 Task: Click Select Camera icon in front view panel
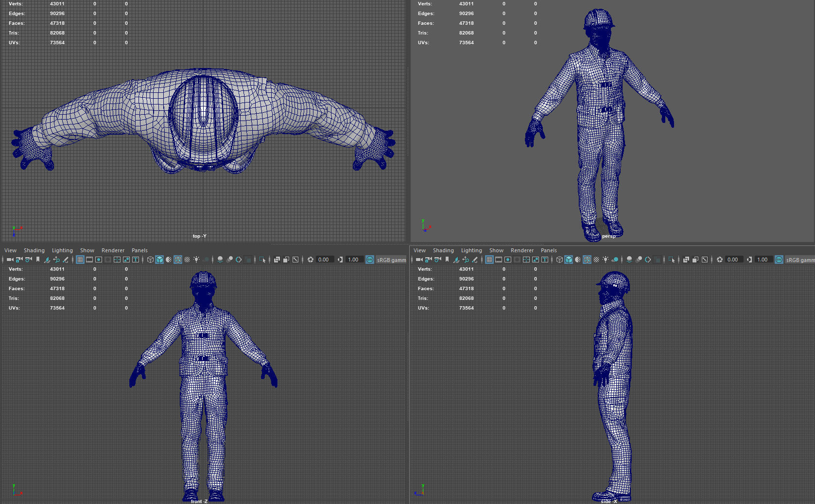click(10, 260)
